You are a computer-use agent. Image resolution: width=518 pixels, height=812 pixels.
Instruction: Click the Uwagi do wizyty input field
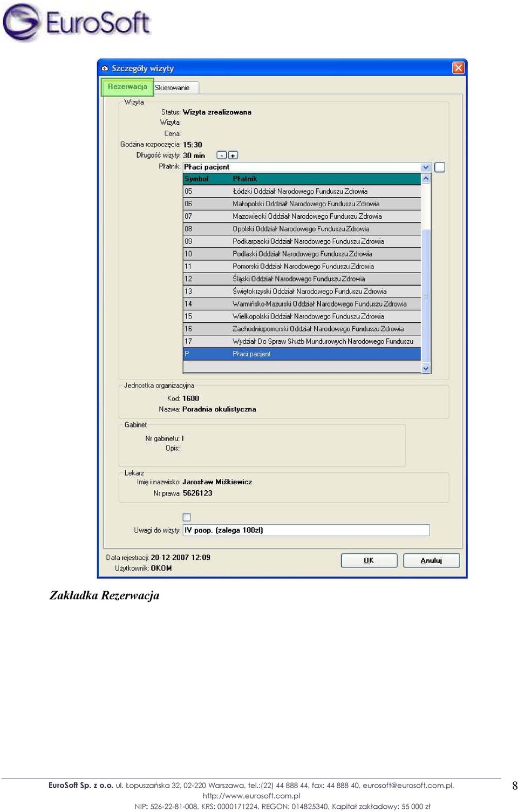click(306, 530)
